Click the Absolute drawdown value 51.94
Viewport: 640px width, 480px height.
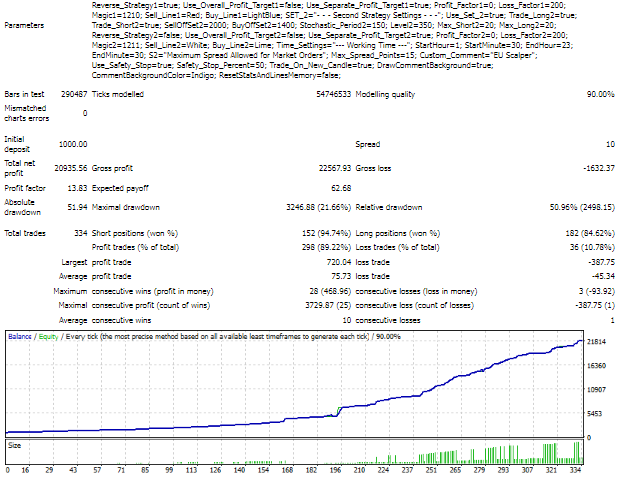(x=77, y=207)
